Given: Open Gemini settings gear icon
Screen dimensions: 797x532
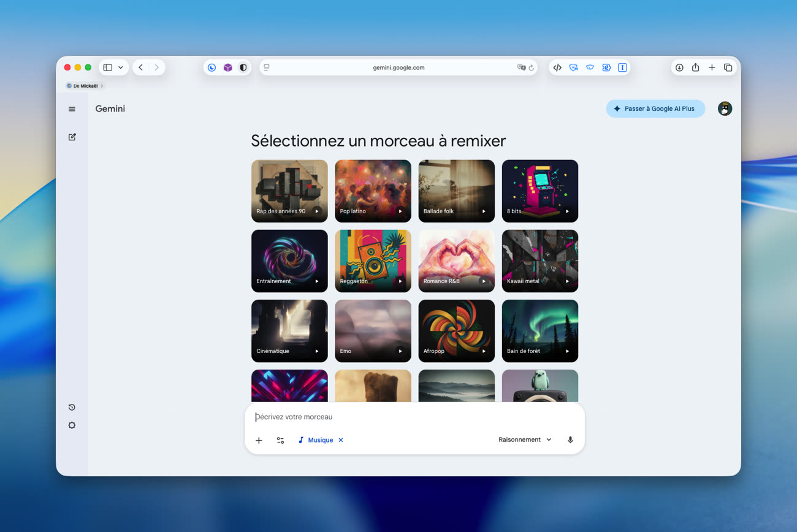Looking at the screenshot, I should tap(72, 425).
